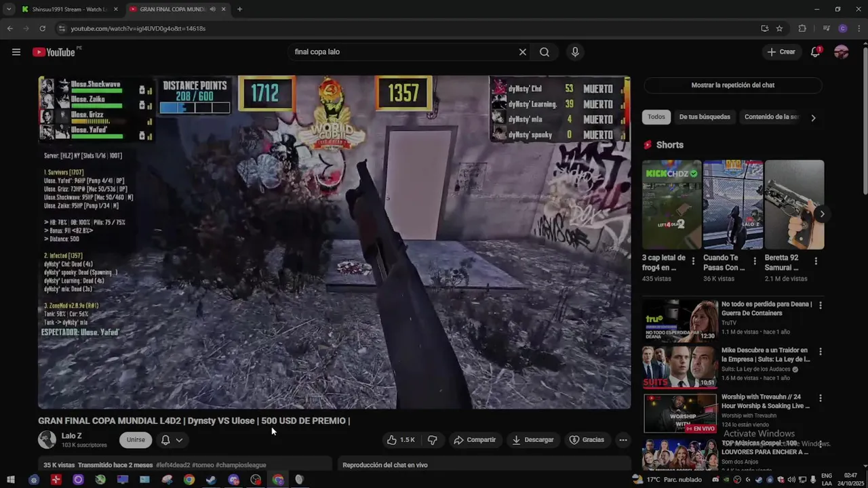
Task: Open options for 'Worship with Trevauhn' video
Action: click(821, 398)
